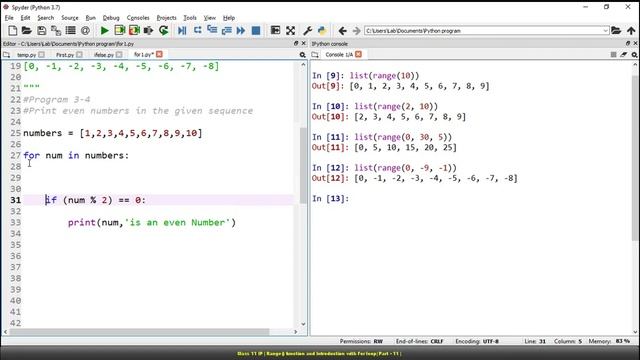
Task: Save the current file
Action: point(42,31)
